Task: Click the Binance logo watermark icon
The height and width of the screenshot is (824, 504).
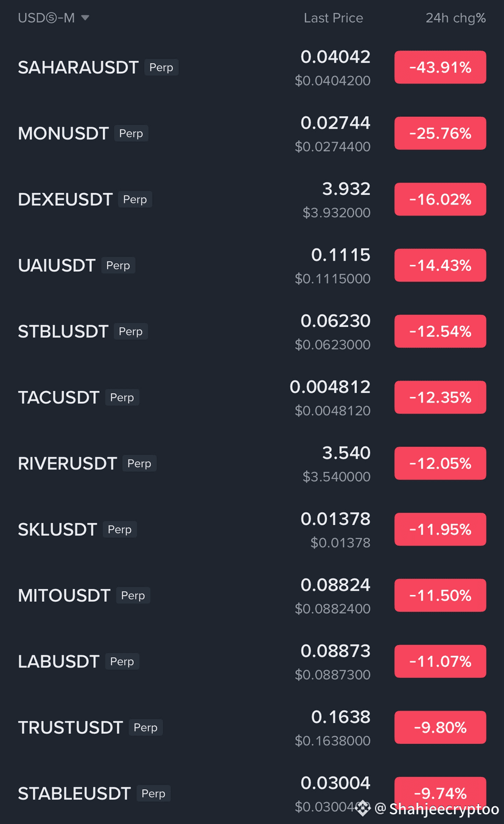Action: [363, 808]
